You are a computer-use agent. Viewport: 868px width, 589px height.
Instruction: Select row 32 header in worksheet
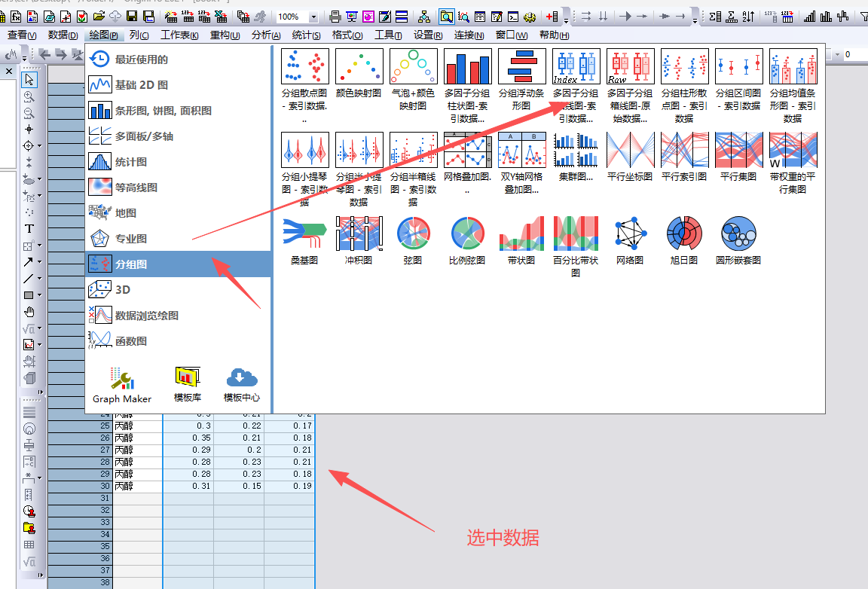pyautogui.click(x=105, y=510)
